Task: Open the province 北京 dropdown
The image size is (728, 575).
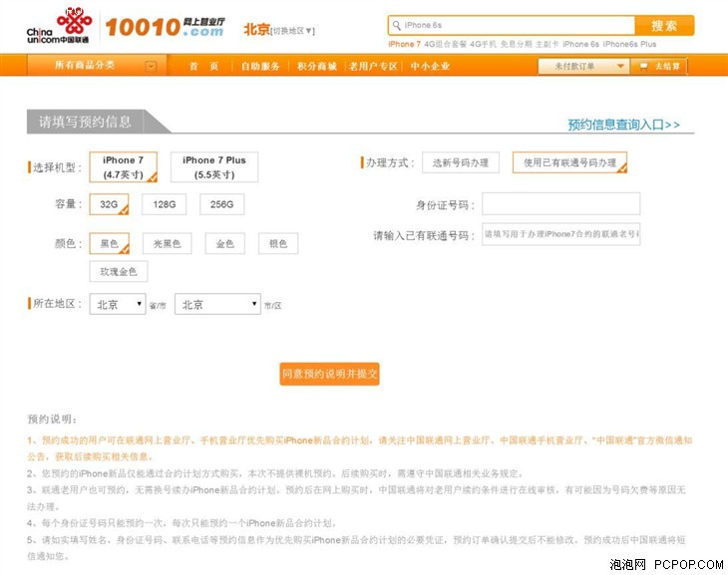Action: [x=118, y=304]
